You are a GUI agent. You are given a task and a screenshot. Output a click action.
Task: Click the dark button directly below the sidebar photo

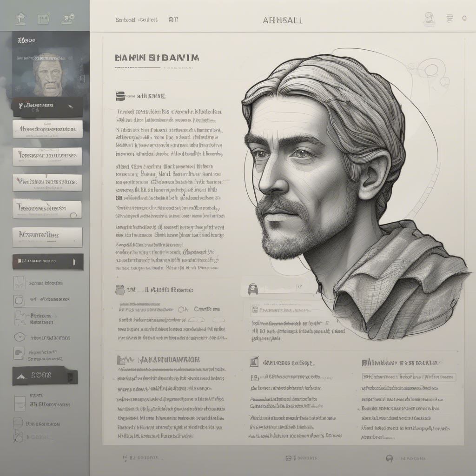48,107
